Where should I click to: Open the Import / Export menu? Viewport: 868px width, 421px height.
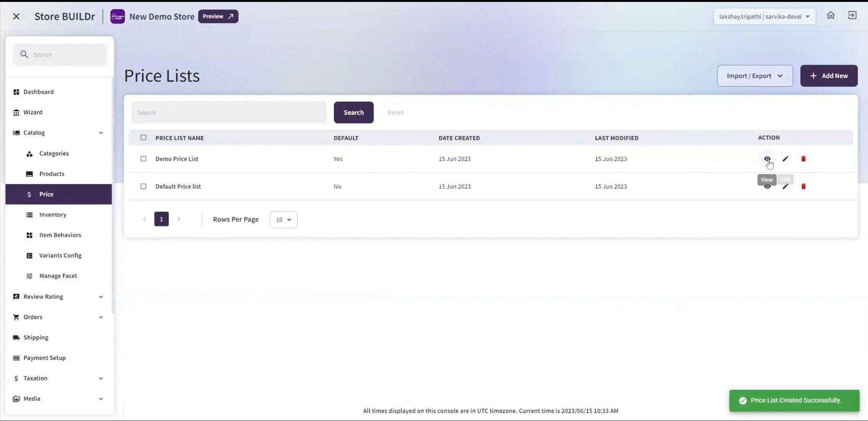754,76
